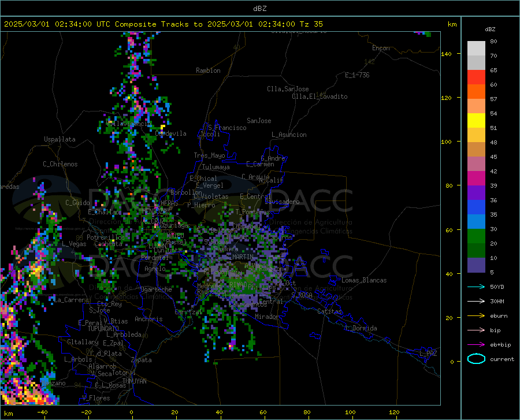
Task: Click the Gltallary map label
Action: [x=83, y=342]
